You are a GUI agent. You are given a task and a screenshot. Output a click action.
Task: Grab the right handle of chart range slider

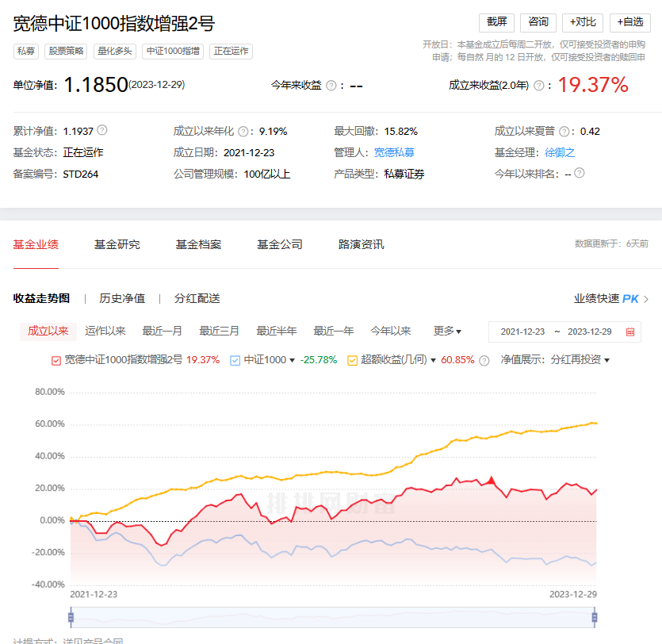click(x=595, y=617)
